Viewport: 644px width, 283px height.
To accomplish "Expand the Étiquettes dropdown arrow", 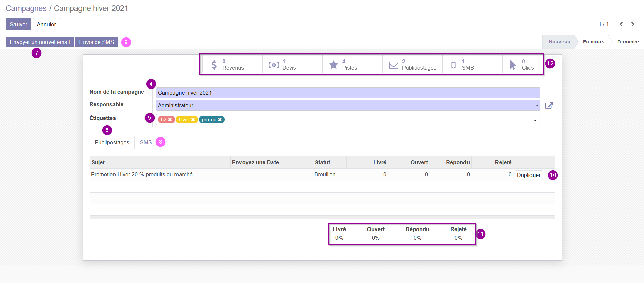I will pos(535,121).
